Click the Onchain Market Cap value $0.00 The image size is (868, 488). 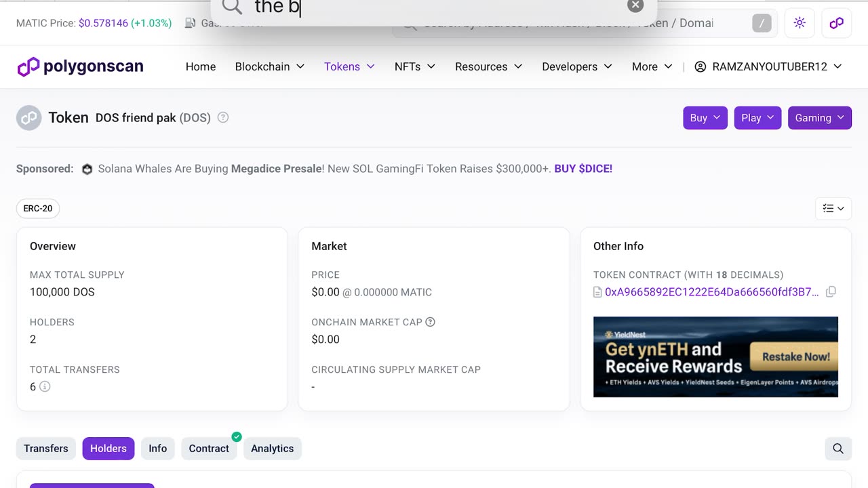coord(325,340)
